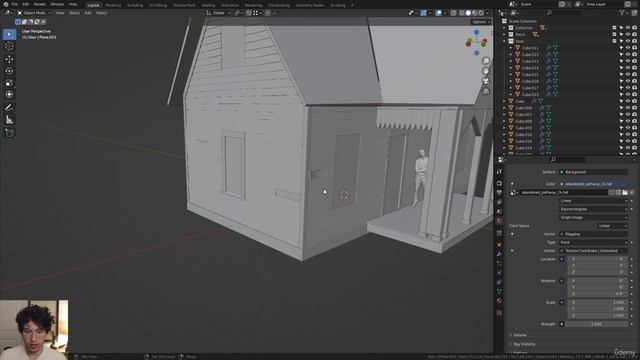Image resolution: width=640 pixels, height=360 pixels.
Task: Open the outliner filter funnel
Action: pos(622,13)
